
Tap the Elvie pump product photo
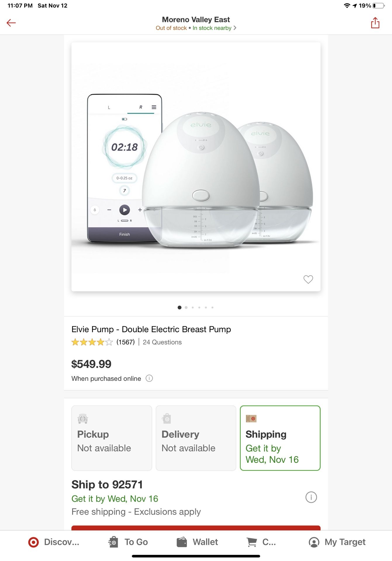click(x=196, y=167)
